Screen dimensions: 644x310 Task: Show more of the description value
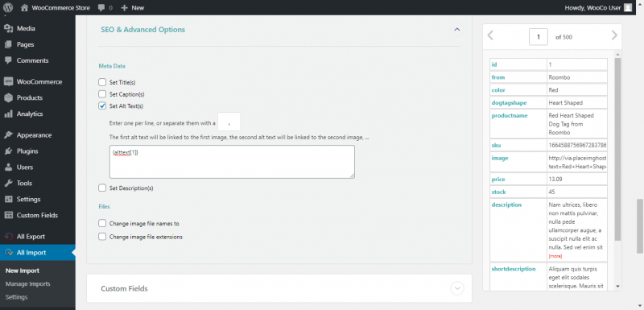click(555, 256)
